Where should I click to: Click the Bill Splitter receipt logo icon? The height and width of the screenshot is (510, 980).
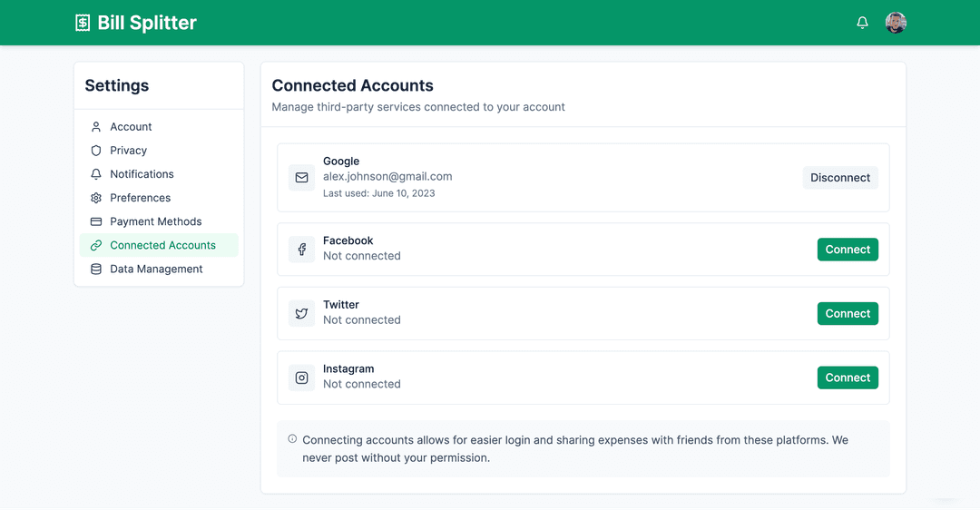tap(83, 23)
